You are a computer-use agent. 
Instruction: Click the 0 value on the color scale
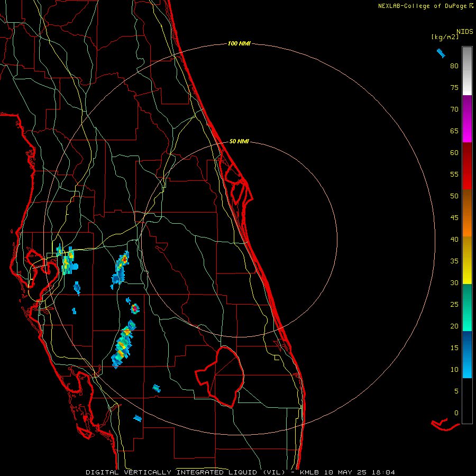[x=456, y=413]
